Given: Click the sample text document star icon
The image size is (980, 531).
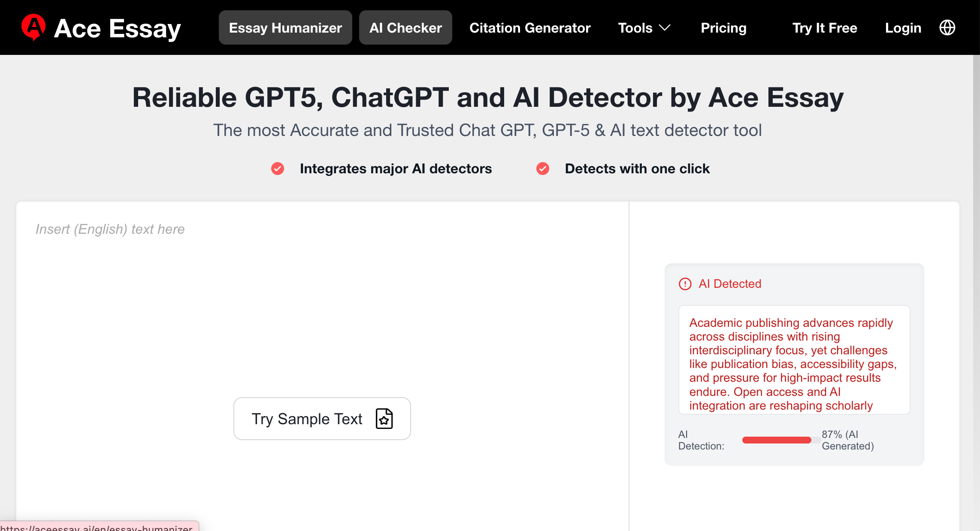Looking at the screenshot, I should point(384,419).
